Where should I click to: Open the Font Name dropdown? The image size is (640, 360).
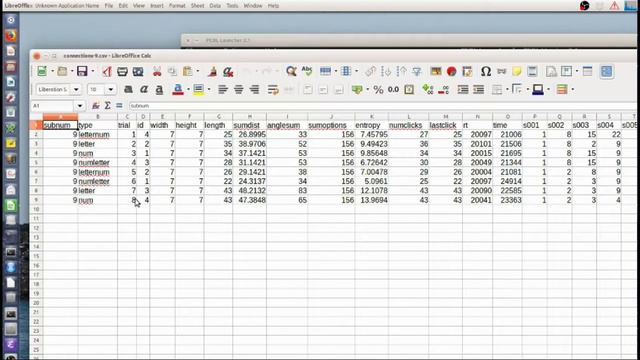(76, 89)
